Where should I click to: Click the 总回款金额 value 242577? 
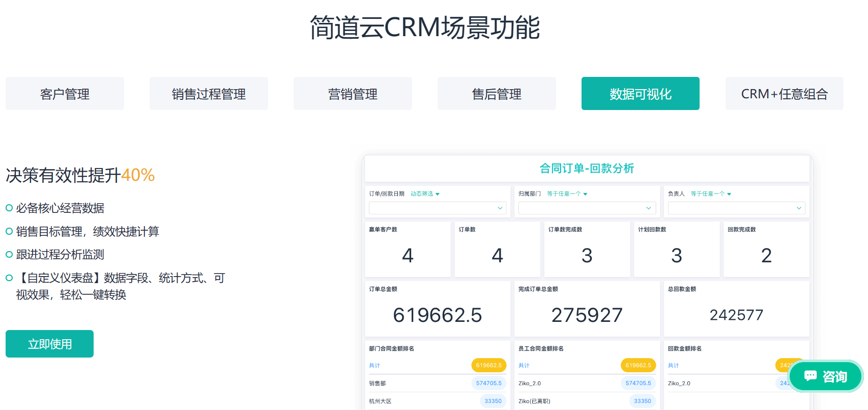[x=736, y=315]
